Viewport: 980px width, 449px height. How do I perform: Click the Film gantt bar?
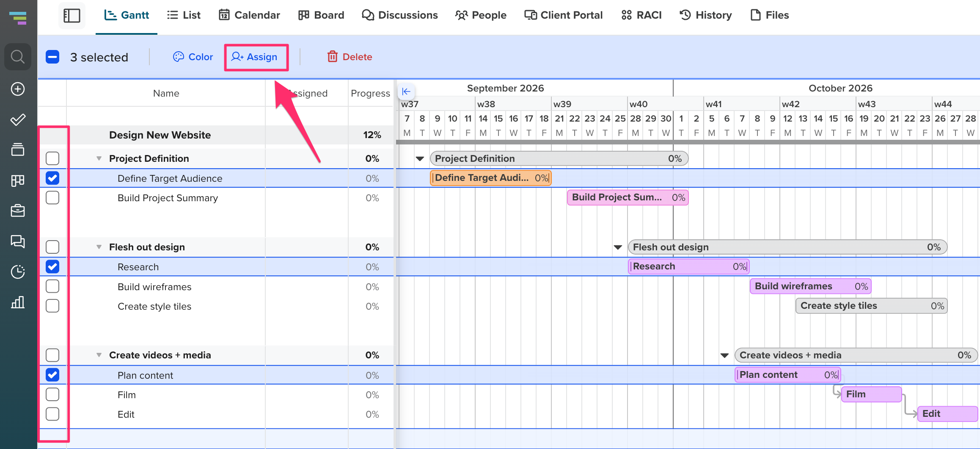coord(871,394)
